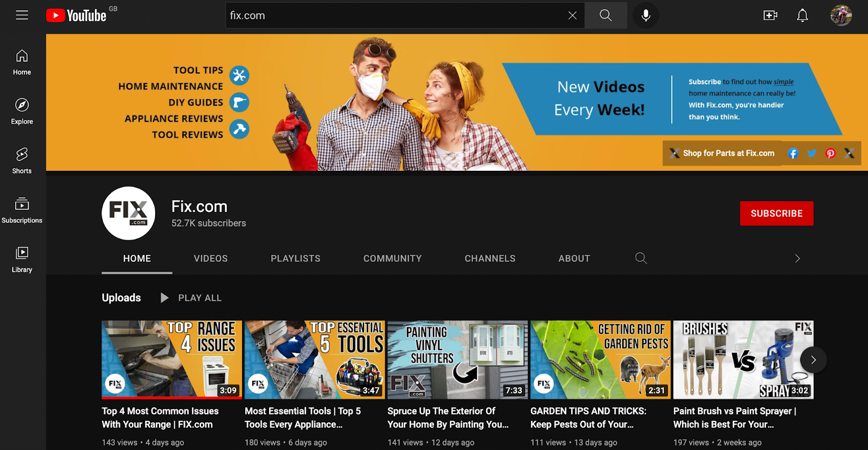Click the Fix.com channel avatar logo
Viewport: 868px width, 450px height.
(x=129, y=213)
